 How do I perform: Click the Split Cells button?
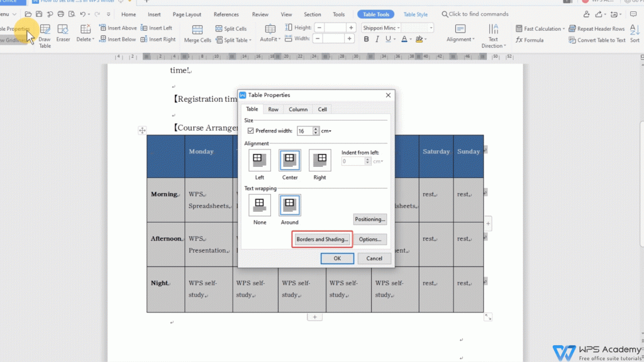point(231,28)
